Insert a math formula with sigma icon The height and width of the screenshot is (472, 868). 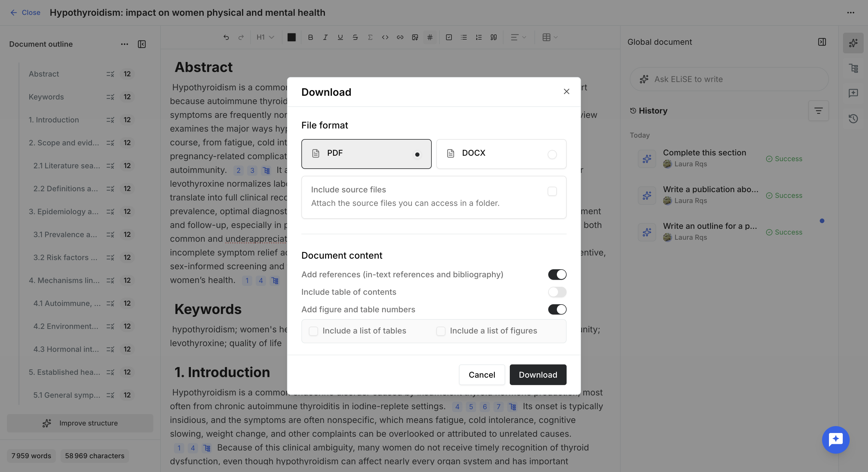click(x=370, y=37)
